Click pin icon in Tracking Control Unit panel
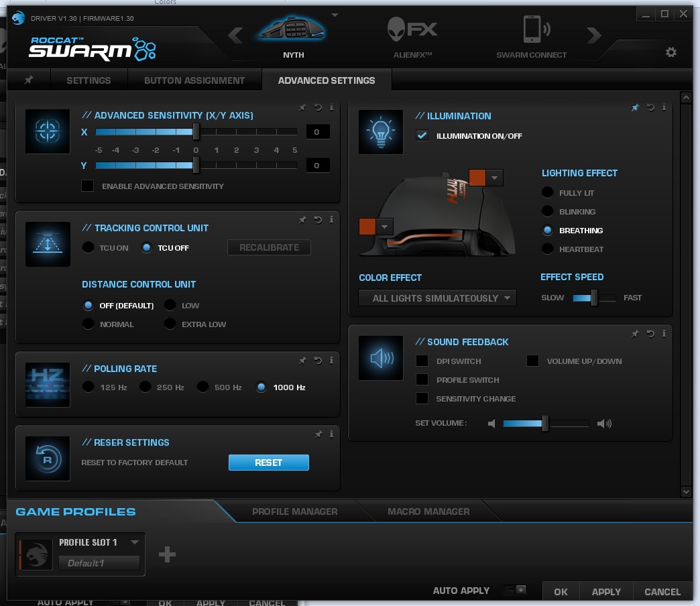This screenshot has width=700, height=606. click(302, 220)
